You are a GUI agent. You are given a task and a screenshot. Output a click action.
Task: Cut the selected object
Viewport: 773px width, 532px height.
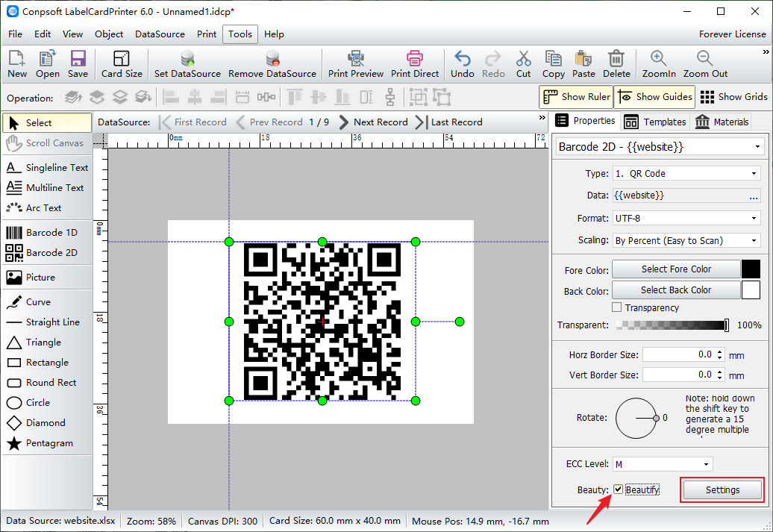(x=524, y=64)
